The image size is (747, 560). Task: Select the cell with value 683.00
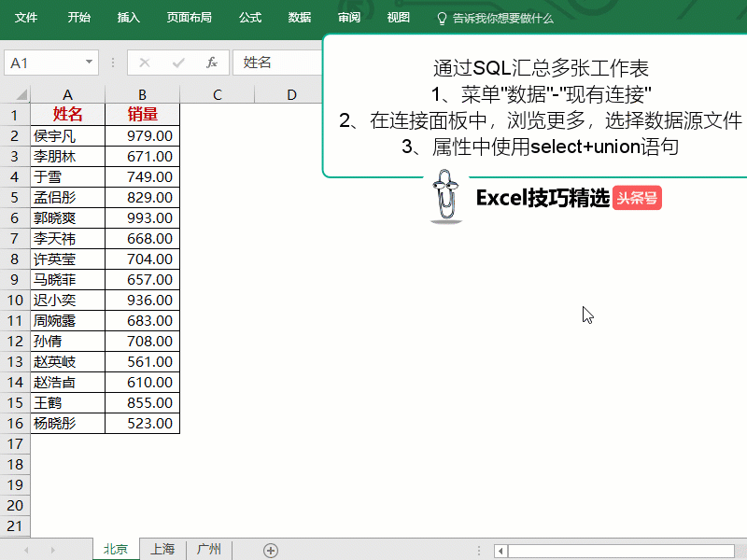pos(143,320)
